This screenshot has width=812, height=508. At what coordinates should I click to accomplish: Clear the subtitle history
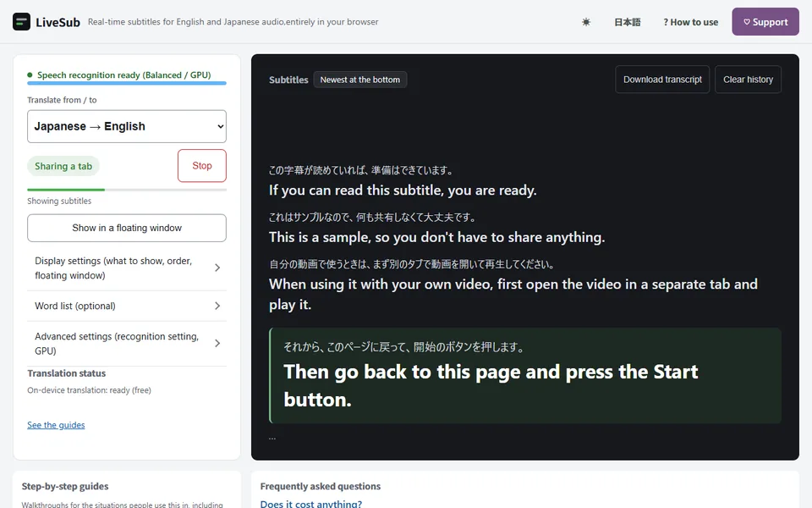tap(748, 80)
